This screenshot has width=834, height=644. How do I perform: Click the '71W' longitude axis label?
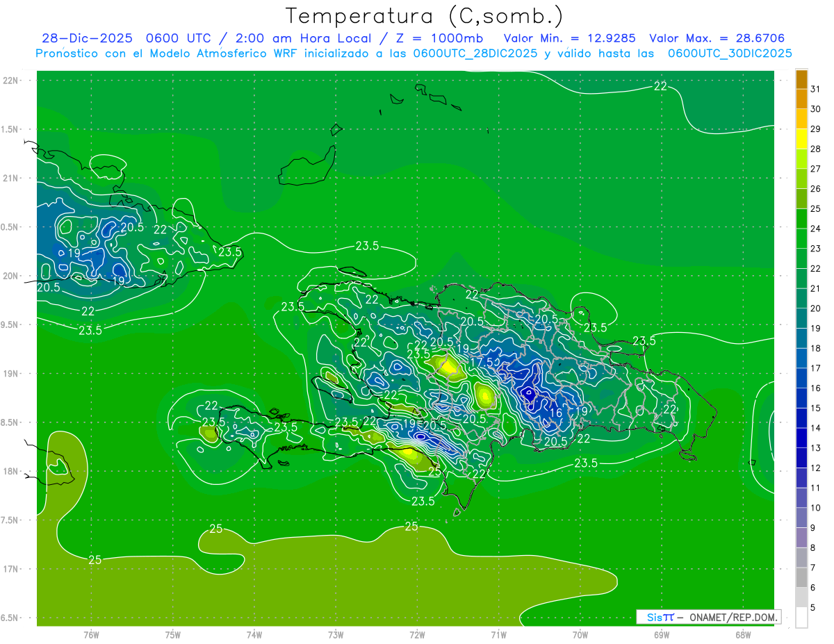498,635
